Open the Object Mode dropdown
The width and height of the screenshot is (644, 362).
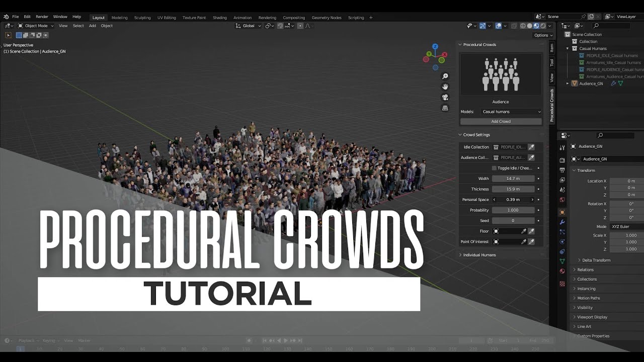37,26
